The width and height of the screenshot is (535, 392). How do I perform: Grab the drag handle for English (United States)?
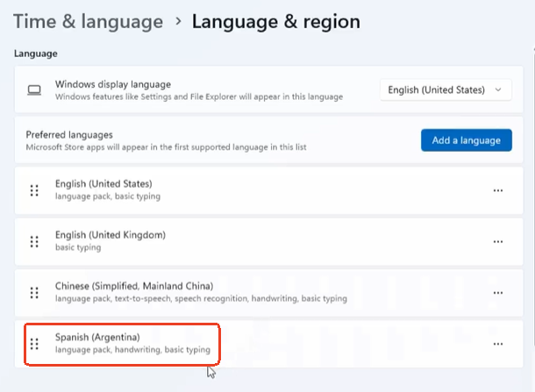point(35,190)
